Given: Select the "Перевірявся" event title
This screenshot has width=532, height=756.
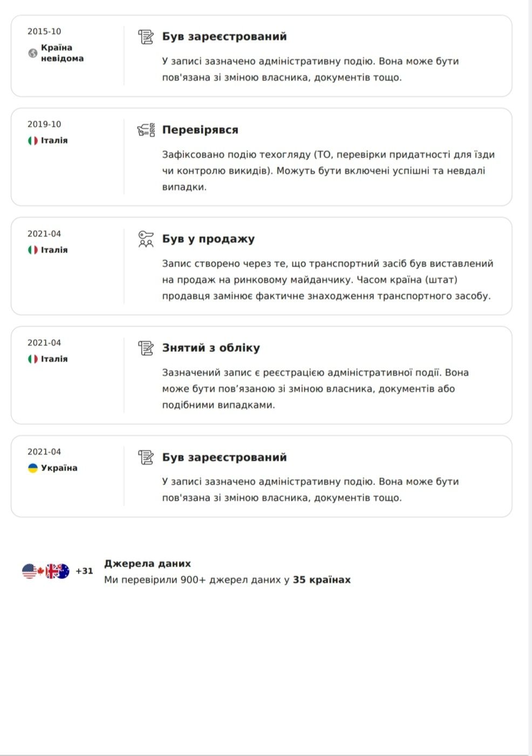Looking at the screenshot, I should click(200, 130).
